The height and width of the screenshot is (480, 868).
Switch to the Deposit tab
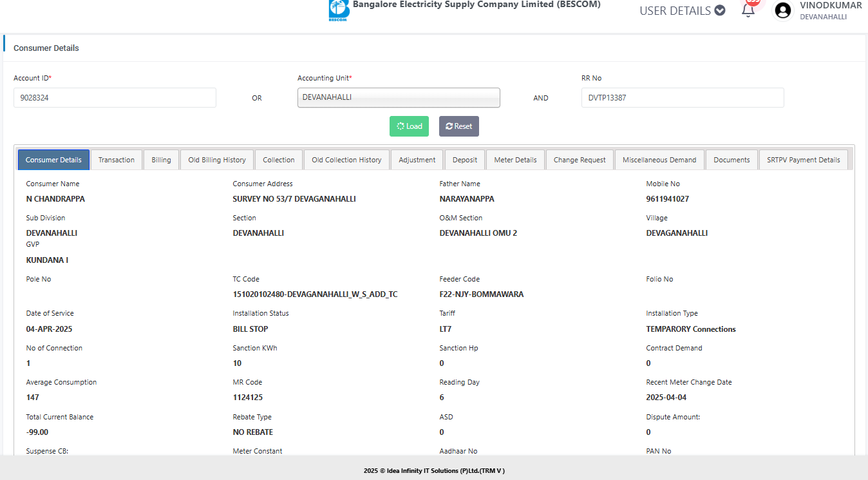click(x=465, y=160)
